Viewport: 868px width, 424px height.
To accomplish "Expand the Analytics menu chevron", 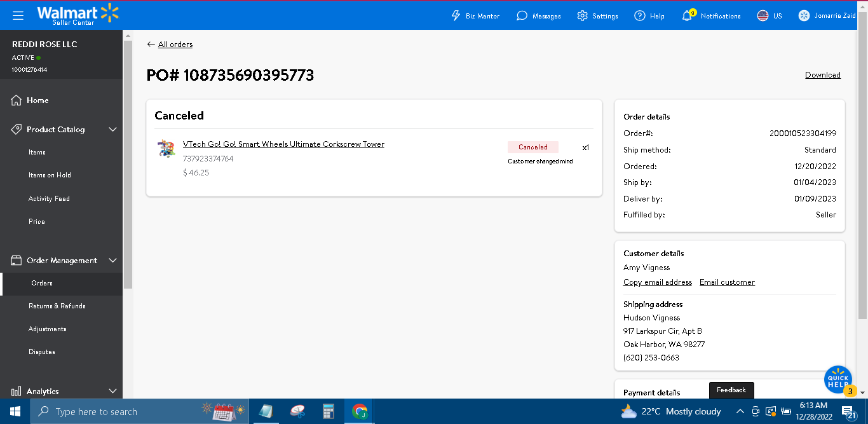I will [113, 392].
